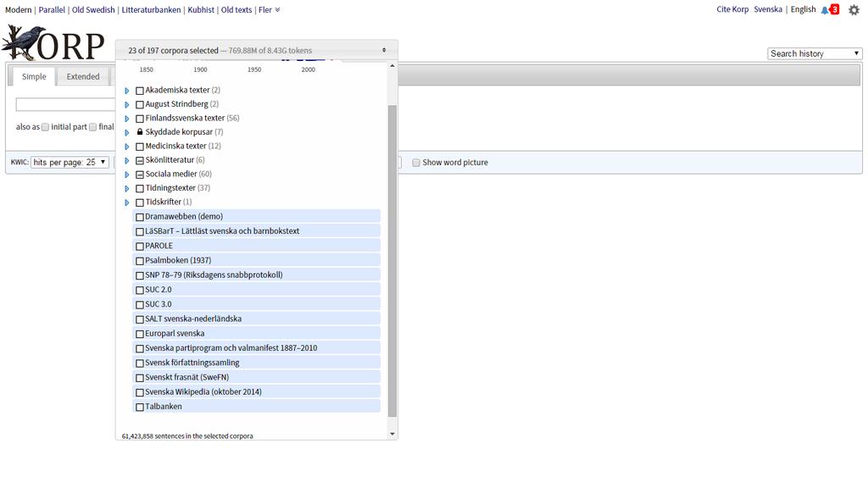Click the sentences count status text
Image resolution: width=868 pixels, height=488 pixels.
[x=187, y=436]
